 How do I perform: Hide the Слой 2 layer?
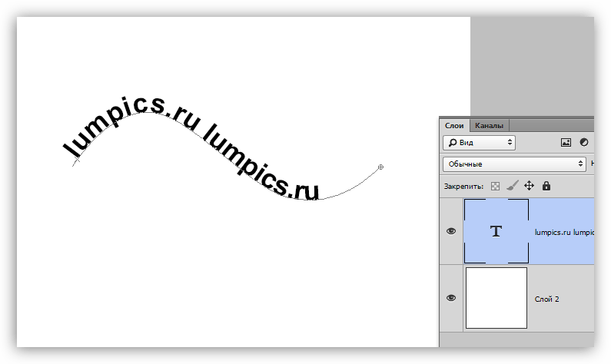(x=451, y=298)
